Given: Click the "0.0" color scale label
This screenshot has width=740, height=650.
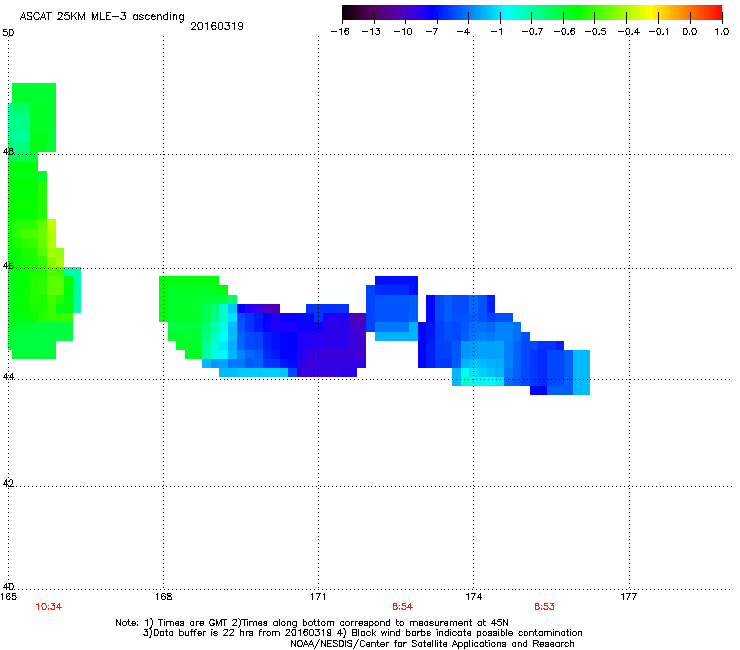Looking at the screenshot, I should [x=690, y=32].
